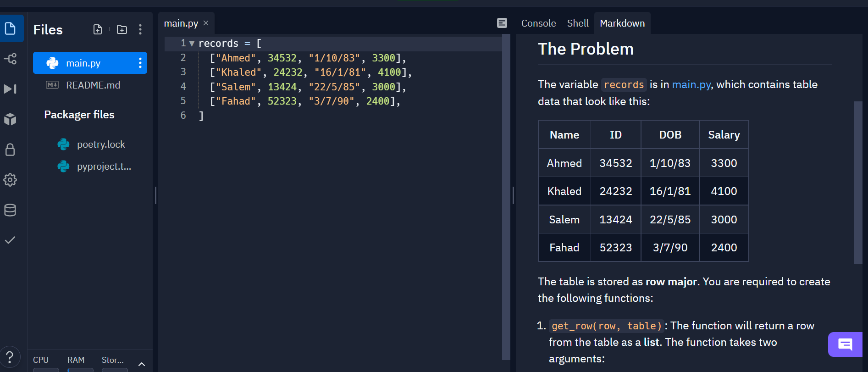Image resolution: width=868 pixels, height=372 pixels.
Task: Follow the main.py link in the problem text
Action: tap(691, 84)
